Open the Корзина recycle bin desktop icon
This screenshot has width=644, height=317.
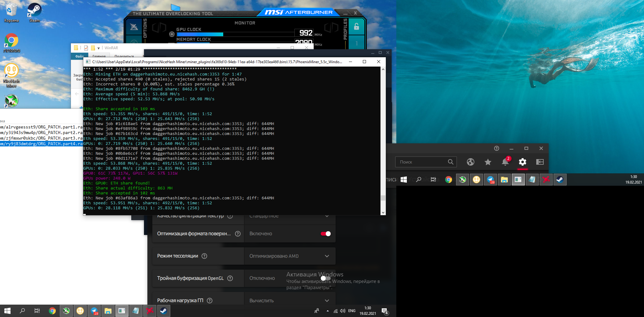[x=11, y=12]
